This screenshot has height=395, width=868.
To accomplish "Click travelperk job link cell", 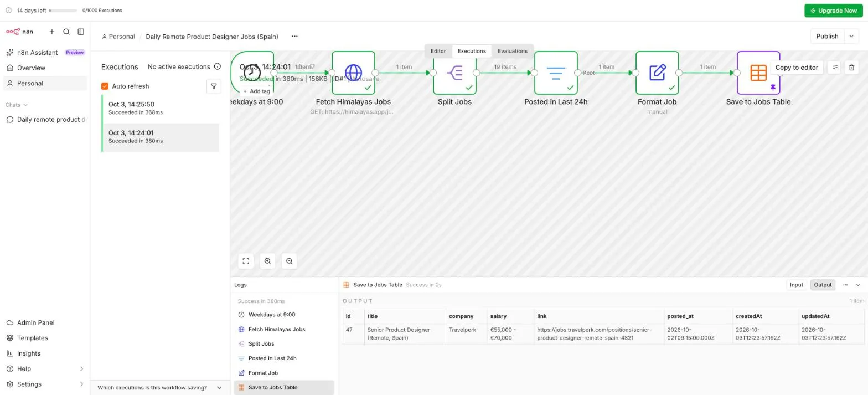I will tap(600, 334).
